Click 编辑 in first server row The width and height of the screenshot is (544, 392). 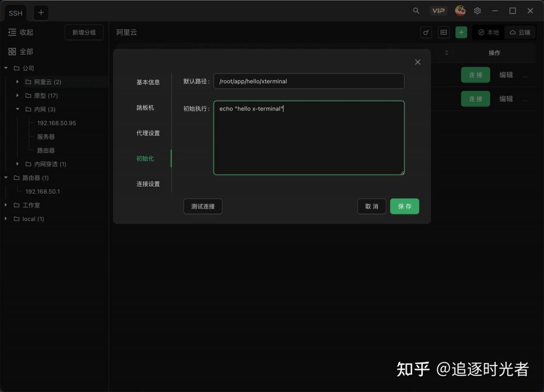(506, 75)
